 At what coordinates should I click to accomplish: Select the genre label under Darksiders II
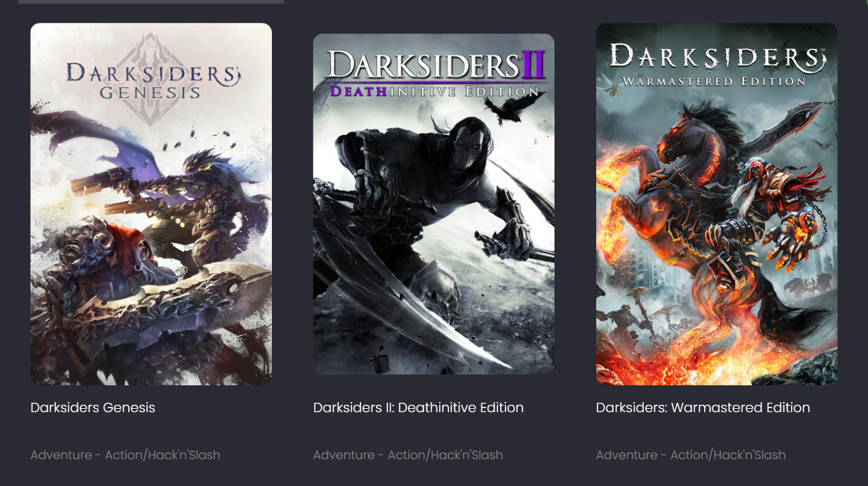(x=408, y=455)
